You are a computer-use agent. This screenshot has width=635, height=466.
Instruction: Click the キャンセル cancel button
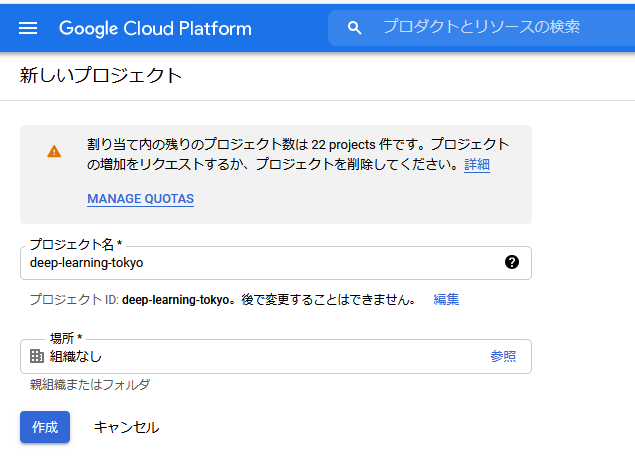[126, 427]
